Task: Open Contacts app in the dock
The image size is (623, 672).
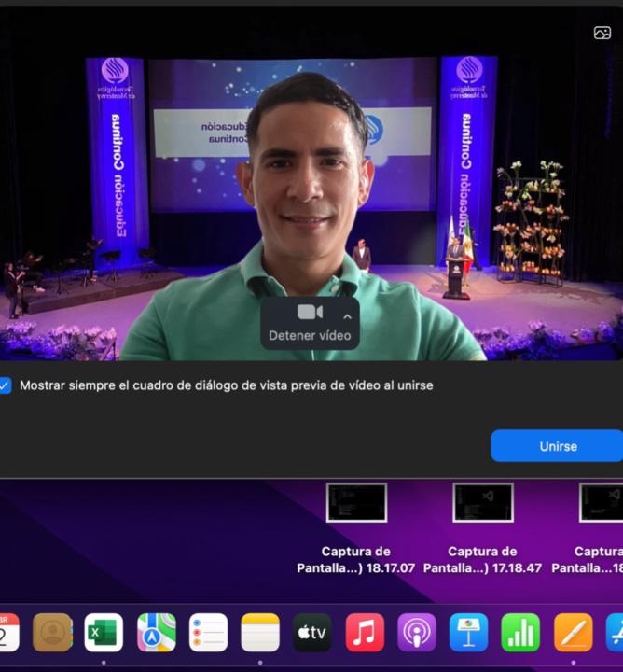Action: 52,633
